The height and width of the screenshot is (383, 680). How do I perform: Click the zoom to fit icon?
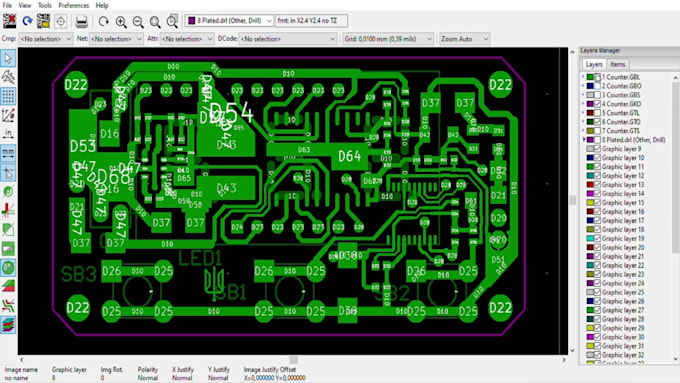pyautogui.click(x=155, y=21)
